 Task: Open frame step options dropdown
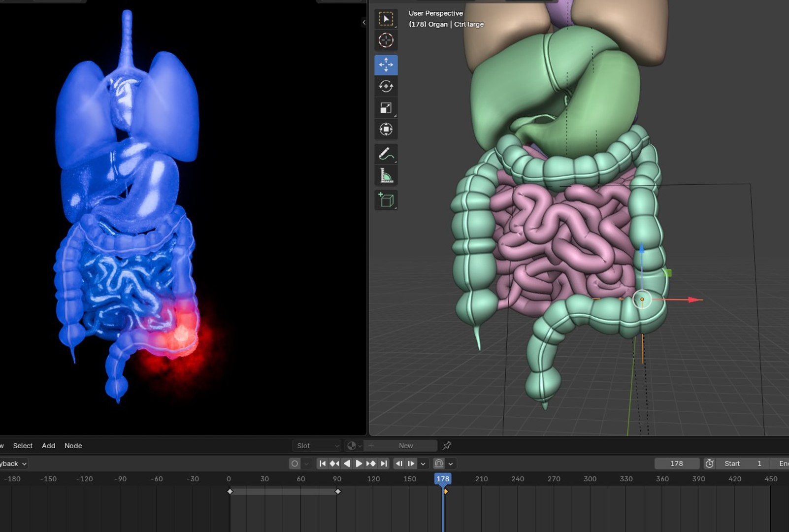tap(423, 464)
